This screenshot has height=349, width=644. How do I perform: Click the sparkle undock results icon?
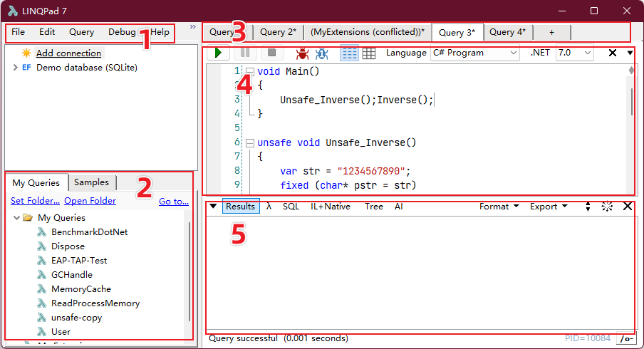(607, 207)
